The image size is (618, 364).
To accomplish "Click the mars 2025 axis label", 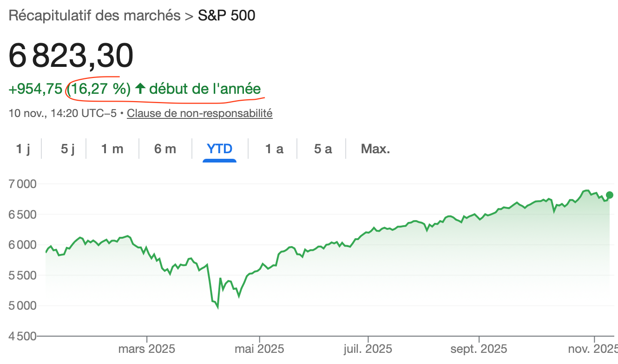I will pos(147,349).
